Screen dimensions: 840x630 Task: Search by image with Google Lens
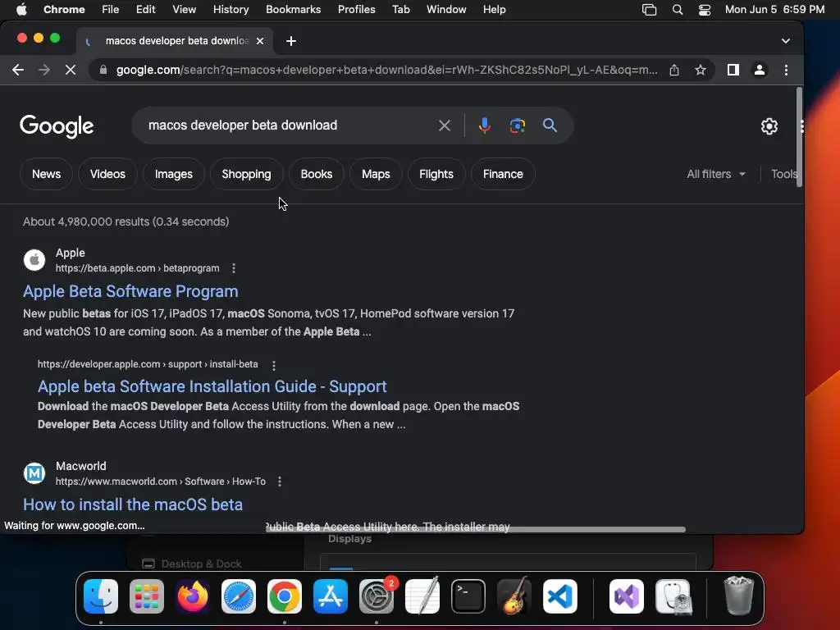coord(517,126)
